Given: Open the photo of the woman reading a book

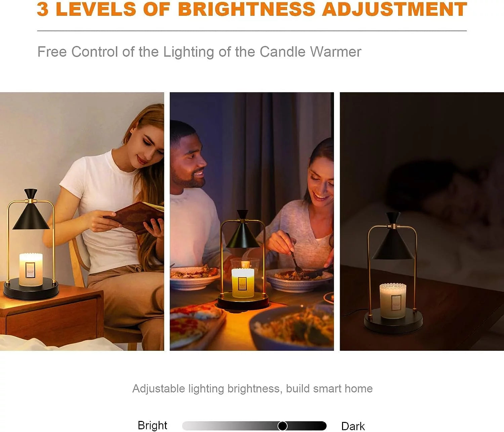Looking at the screenshot, I should pos(82,222).
